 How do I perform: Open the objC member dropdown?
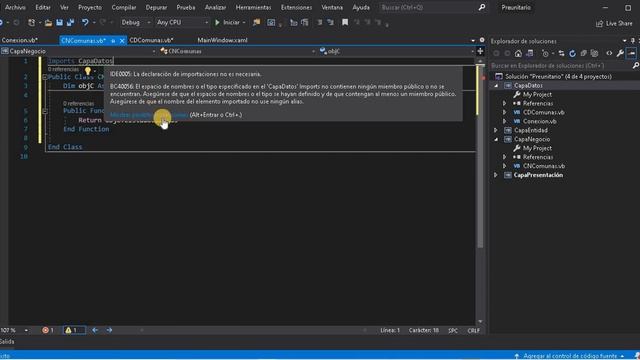click(x=397, y=51)
